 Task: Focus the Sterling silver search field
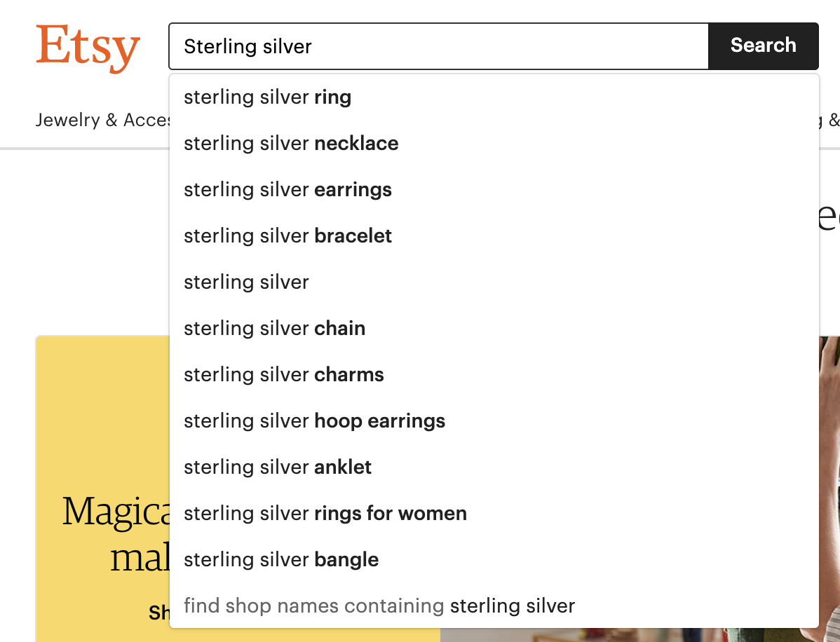tap(439, 46)
